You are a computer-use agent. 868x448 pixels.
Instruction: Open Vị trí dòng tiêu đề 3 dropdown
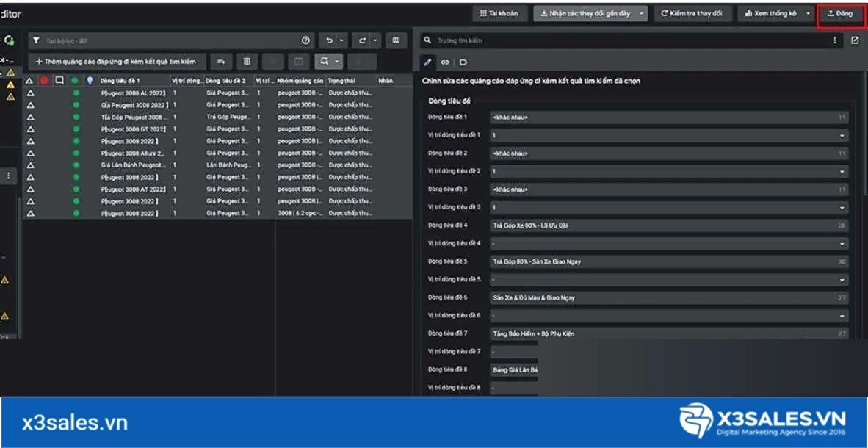[x=669, y=208]
